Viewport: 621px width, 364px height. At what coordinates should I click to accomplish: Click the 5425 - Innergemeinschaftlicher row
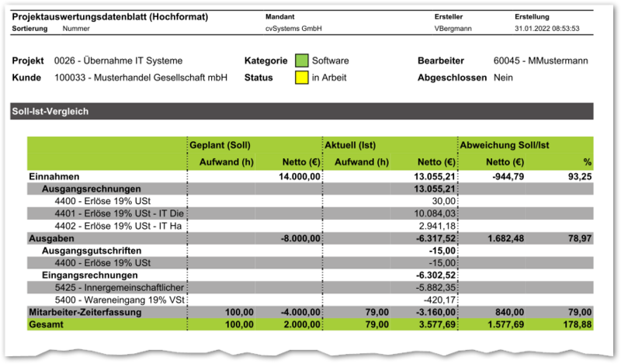310,288
